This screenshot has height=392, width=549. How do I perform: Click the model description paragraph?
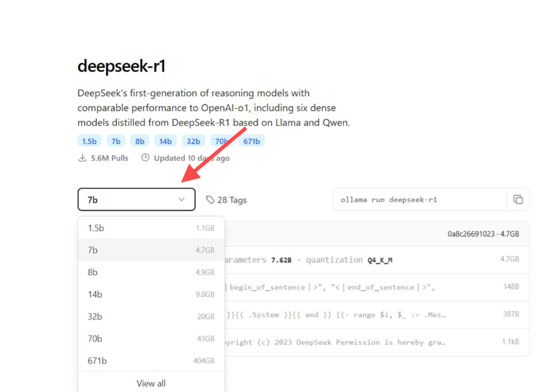(214, 108)
